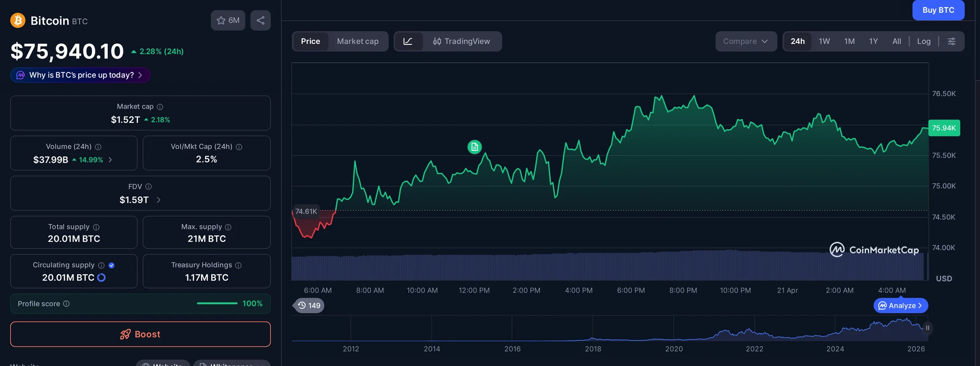Click the $1.52T market cap value
Image resolution: width=980 pixels, height=366 pixels.
coord(126,120)
